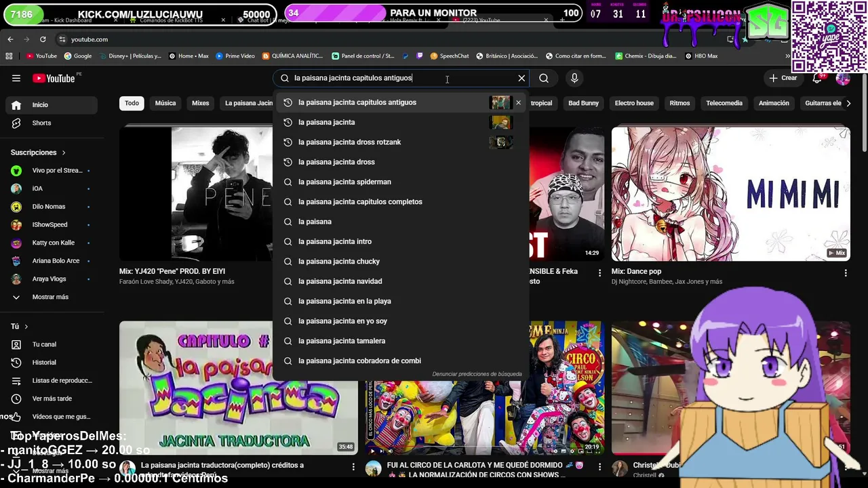Open Historial in the sidebar
Screen dimensions: 868x488
[52, 363]
